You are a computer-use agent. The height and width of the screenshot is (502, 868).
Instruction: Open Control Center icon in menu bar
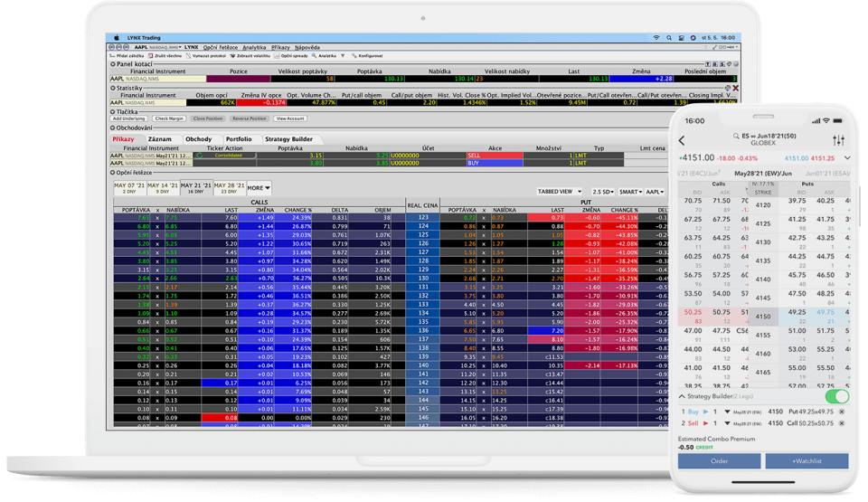tap(681, 38)
